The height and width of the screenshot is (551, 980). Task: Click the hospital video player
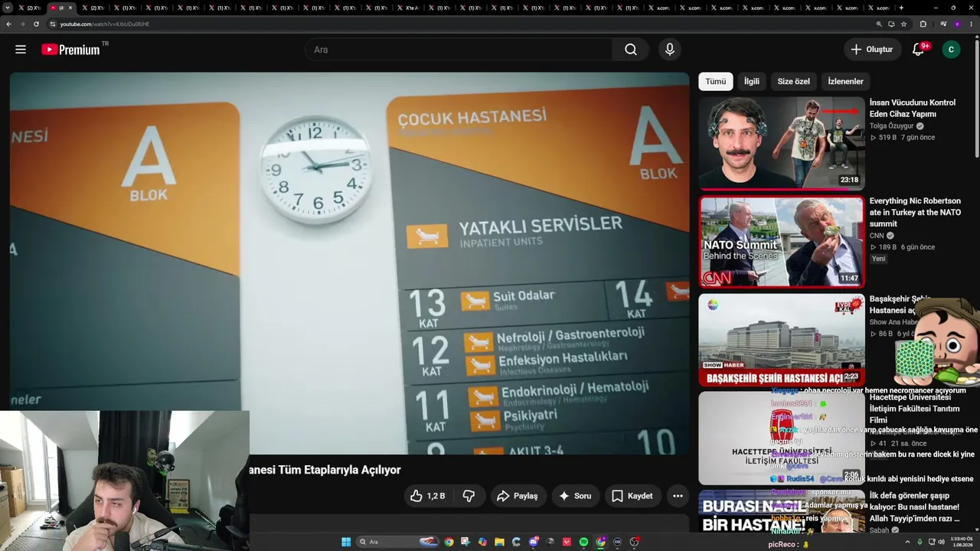pos(350,263)
